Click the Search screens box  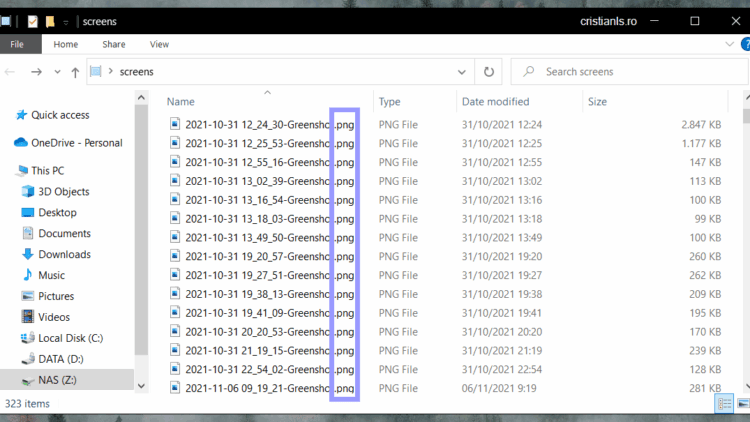(x=630, y=72)
